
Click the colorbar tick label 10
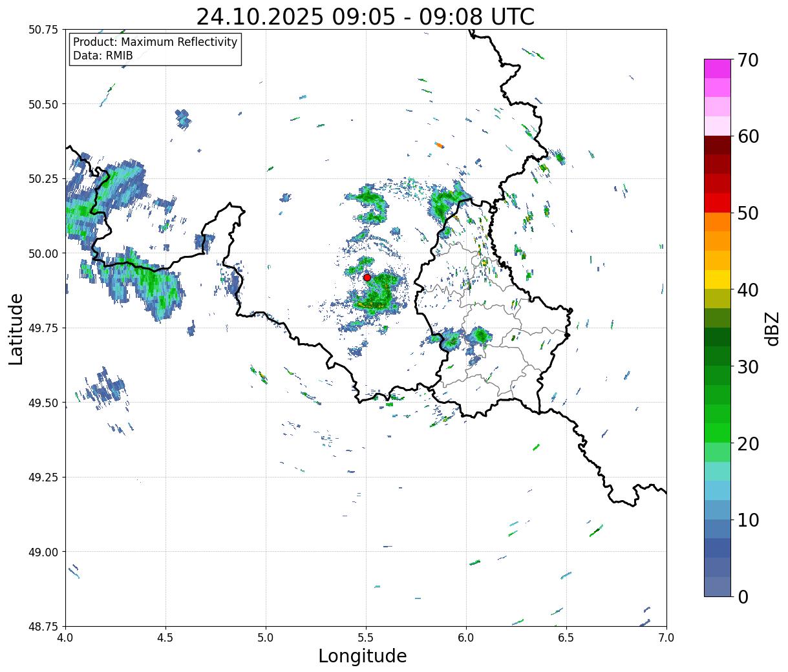(x=748, y=520)
